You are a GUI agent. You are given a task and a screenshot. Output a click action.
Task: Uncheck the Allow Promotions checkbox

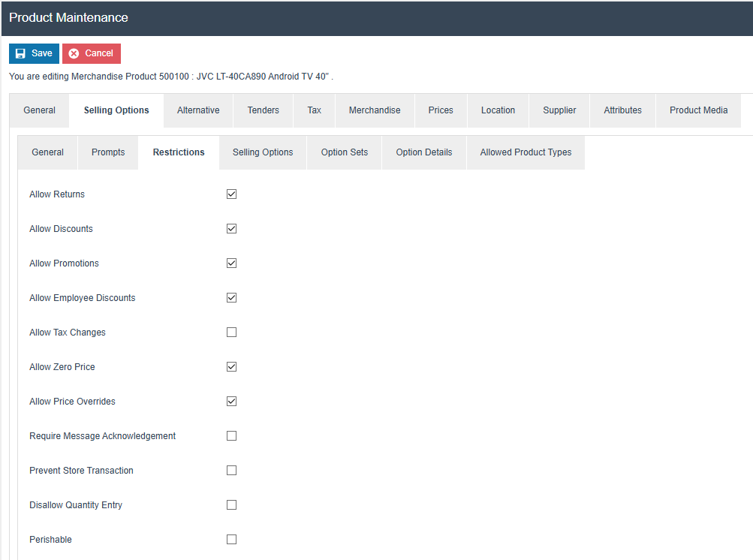point(231,263)
